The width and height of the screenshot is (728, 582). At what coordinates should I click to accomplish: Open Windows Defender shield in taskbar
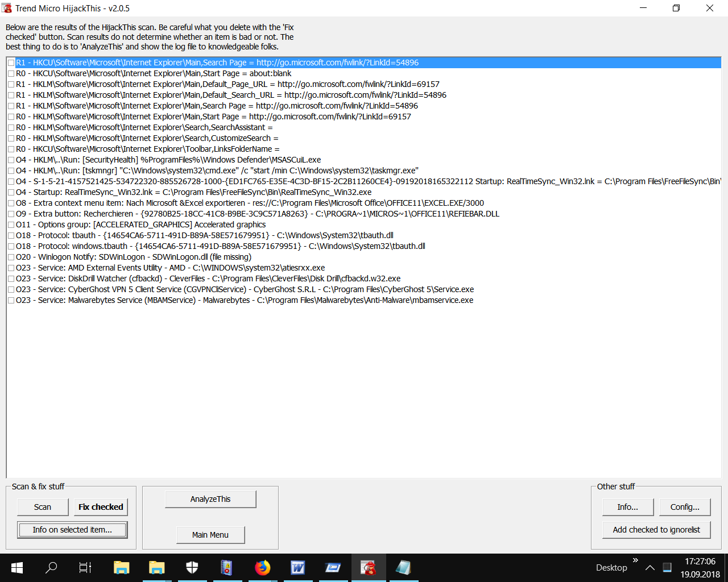coord(192,567)
